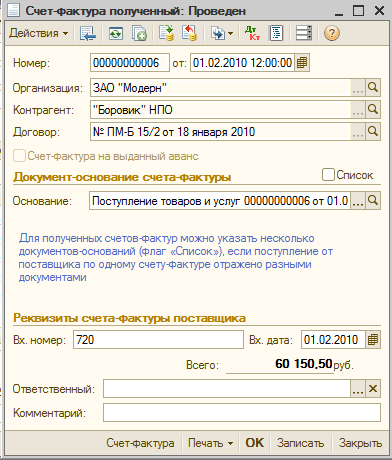The width and height of the screenshot is (392, 460).
Task: Clear Ответственный with the X button
Action: coord(373,389)
